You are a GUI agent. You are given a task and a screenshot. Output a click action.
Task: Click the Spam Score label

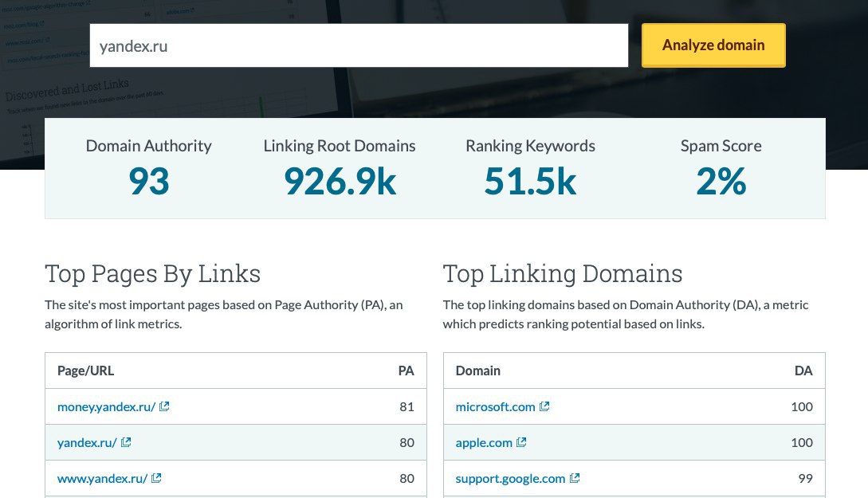721,146
